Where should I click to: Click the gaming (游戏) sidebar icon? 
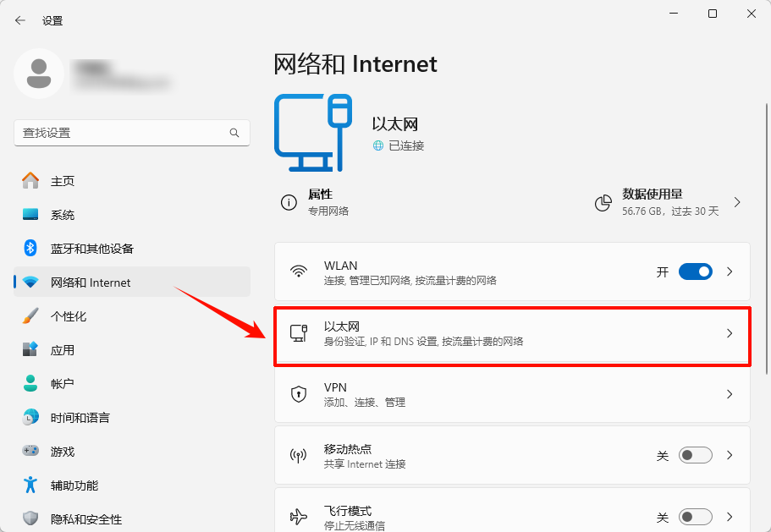click(31, 451)
